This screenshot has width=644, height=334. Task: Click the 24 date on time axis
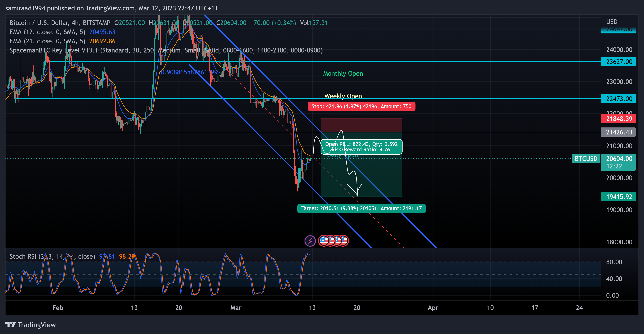pos(579,308)
